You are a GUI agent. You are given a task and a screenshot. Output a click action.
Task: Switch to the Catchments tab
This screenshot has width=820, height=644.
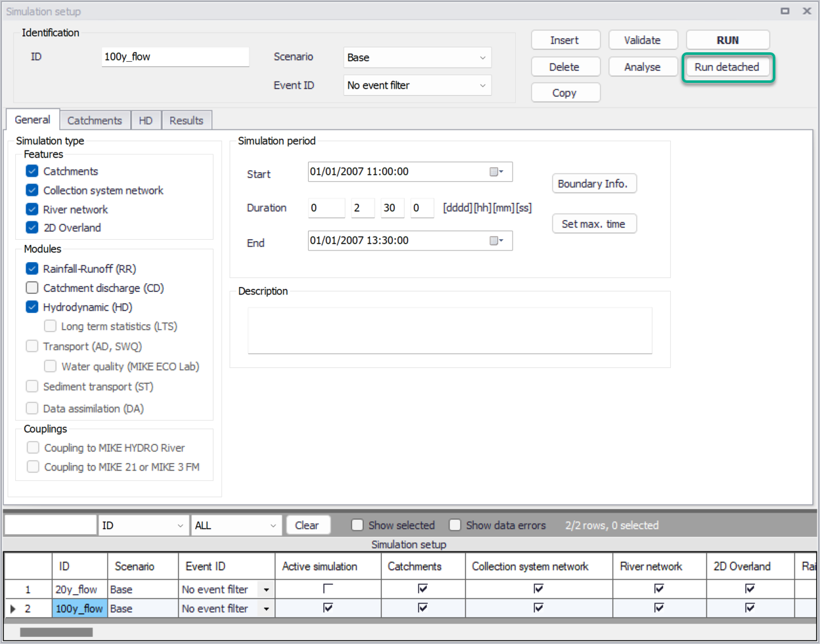click(94, 121)
